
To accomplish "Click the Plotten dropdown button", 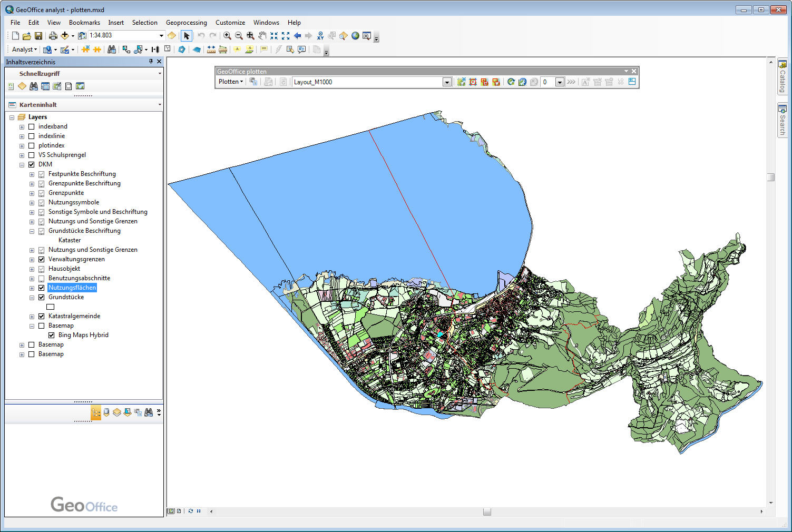I will pos(231,82).
